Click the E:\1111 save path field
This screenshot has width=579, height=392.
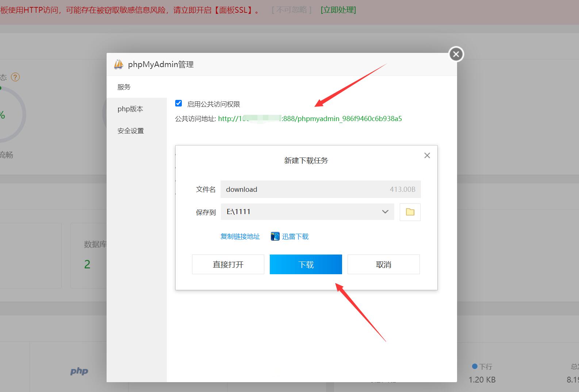(307, 211)
